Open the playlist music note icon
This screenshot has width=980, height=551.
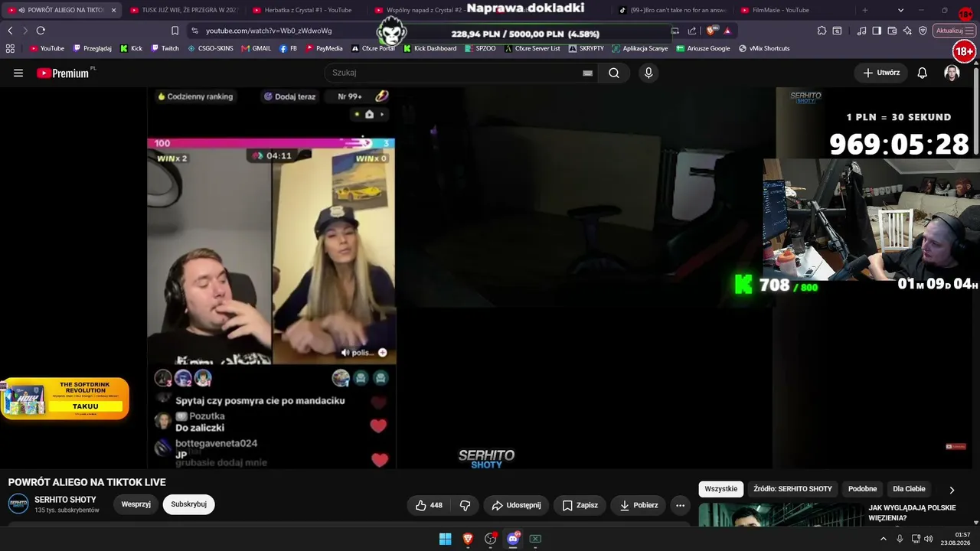point(862,31)
